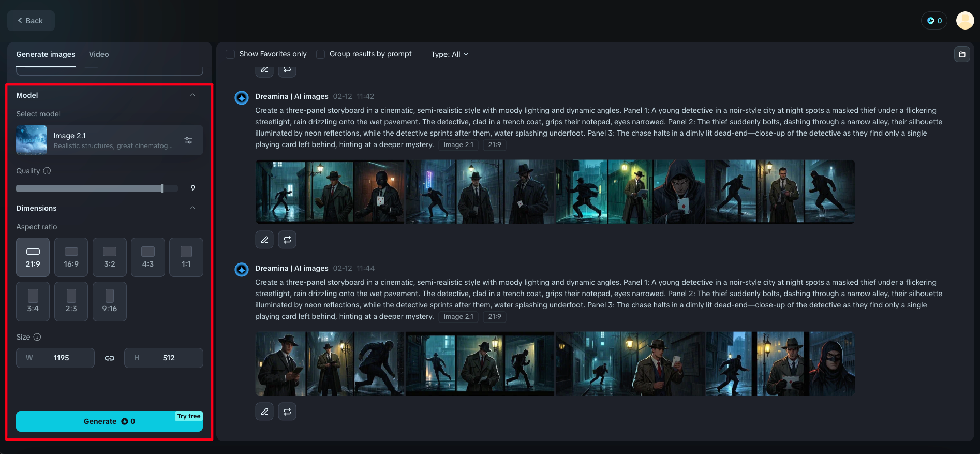Select 3:4 aspect ratio

(x=33, y=302)
